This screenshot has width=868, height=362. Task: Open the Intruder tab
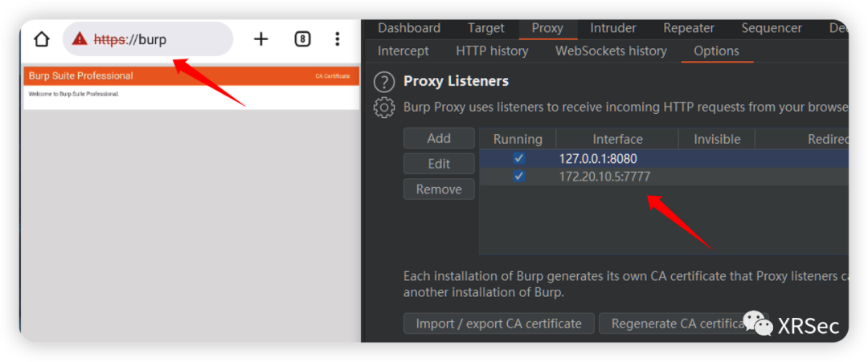click(x=612, y=28)
